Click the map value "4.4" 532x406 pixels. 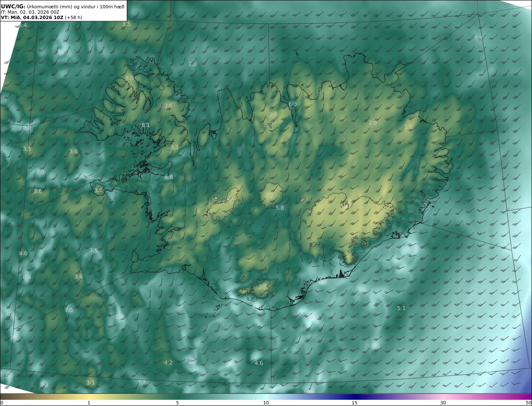22,25
